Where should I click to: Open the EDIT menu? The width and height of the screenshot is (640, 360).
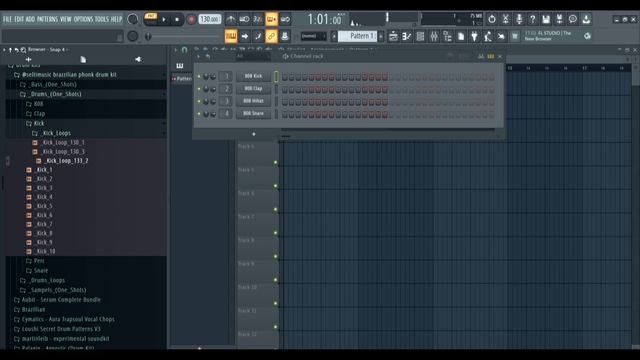pos(19,19)
